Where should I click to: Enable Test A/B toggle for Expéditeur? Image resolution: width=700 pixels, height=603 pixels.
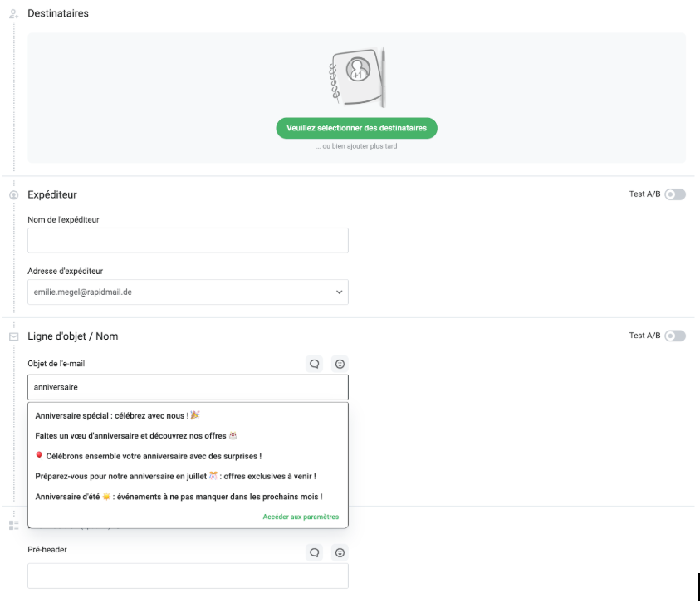click(674, 194)
